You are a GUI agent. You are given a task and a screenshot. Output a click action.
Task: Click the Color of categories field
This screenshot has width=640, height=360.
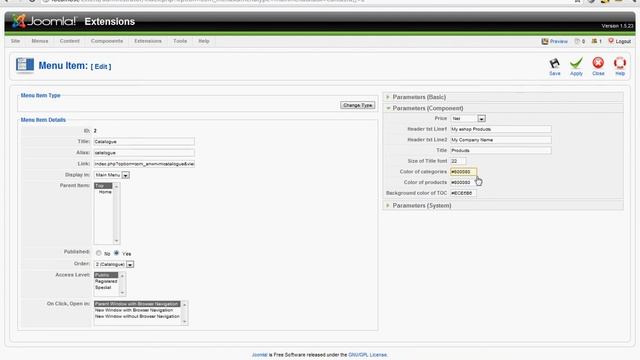pos(463,172)
